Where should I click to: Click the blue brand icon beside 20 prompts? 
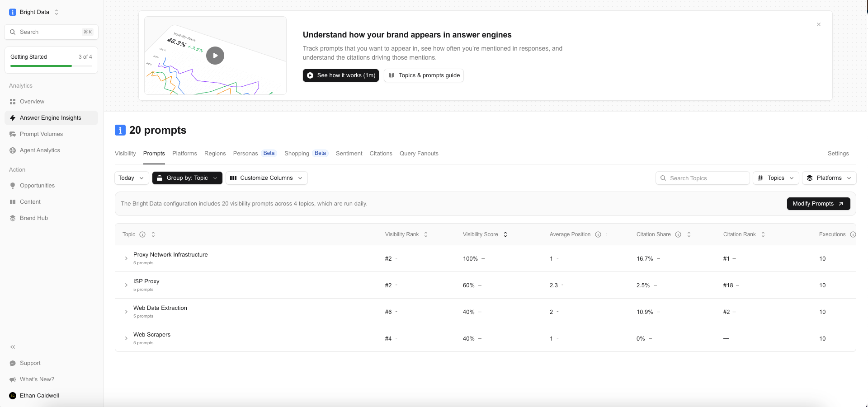coord(120,130)
